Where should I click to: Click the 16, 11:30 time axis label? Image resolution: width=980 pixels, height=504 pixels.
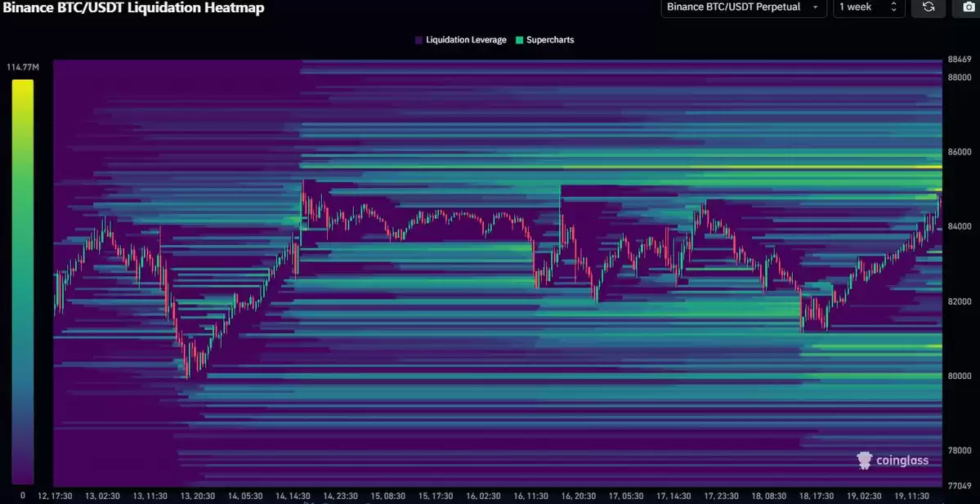530,496
